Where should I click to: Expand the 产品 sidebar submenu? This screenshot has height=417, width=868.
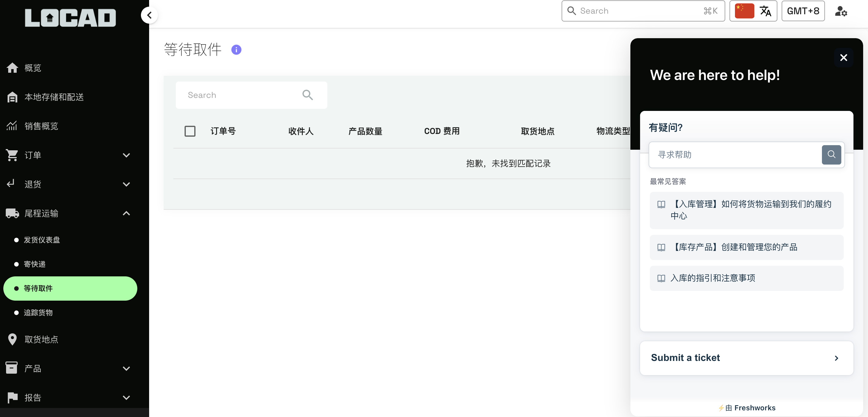126,369
